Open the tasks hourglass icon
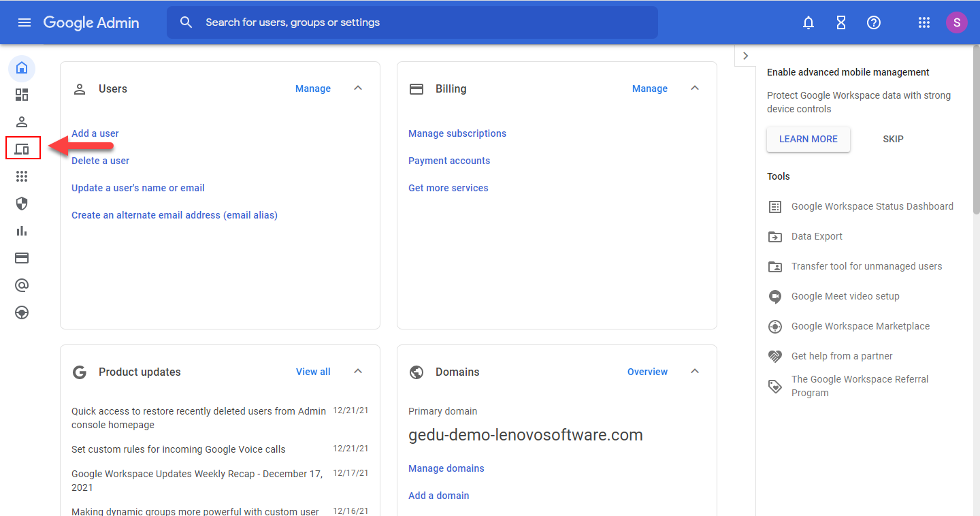The width and height of the screenshot is (980, 516). click(841, 22)
